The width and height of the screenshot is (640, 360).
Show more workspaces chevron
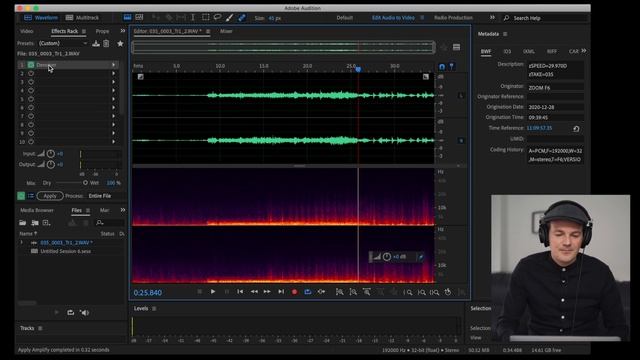tap(492, 18)
